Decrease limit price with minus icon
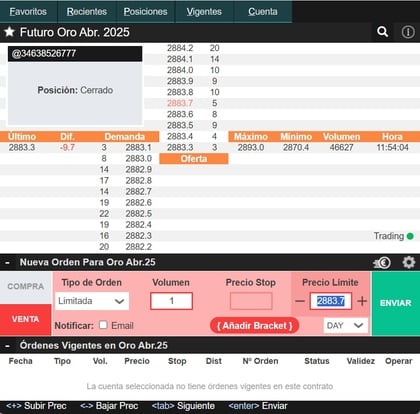This screenshot has width=420, height=414. pyautogui.click(x=300, y=301)
